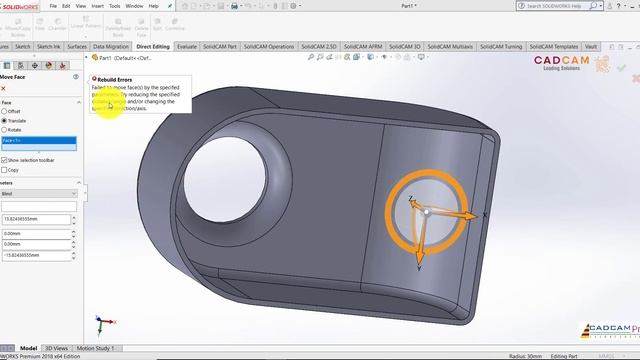This screenshot has height=360, width=640.
Task: Open the 3D Views bottom tab
Action: [x=56, y=348]
